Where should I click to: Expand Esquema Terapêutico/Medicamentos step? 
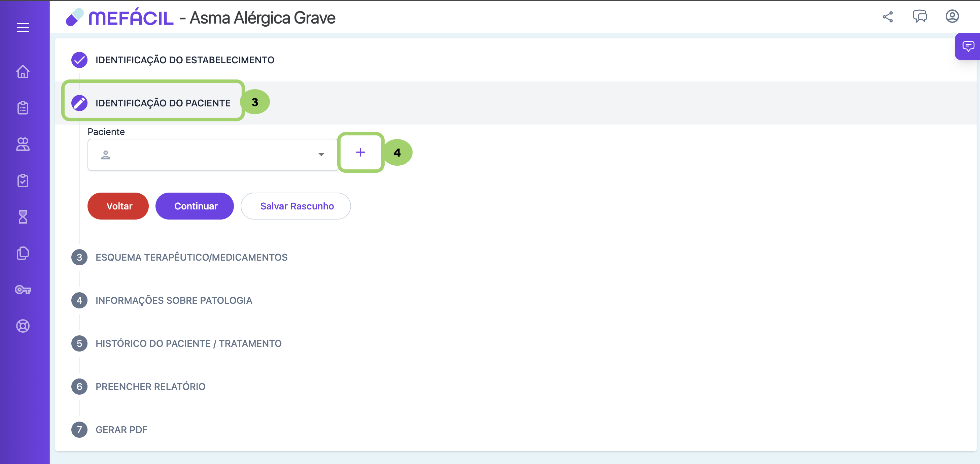click(x=191, y=257)
